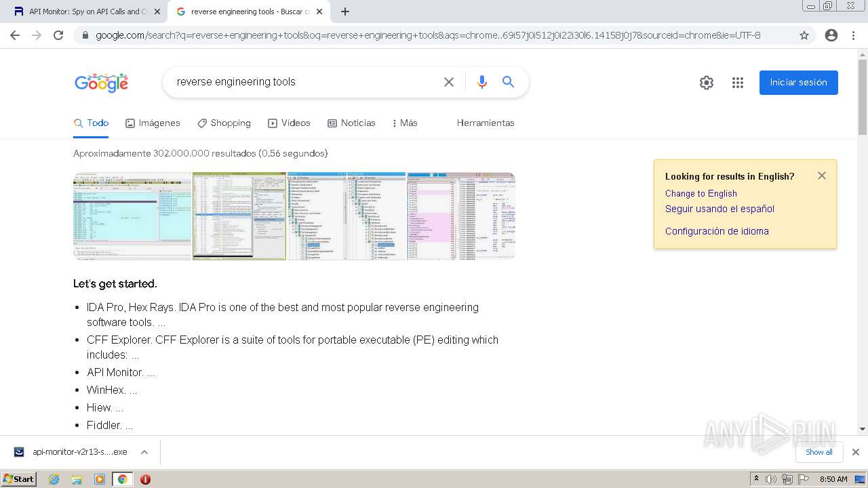
Task: Launch Internet Explorer from taskbar
Action: (54, 479)
